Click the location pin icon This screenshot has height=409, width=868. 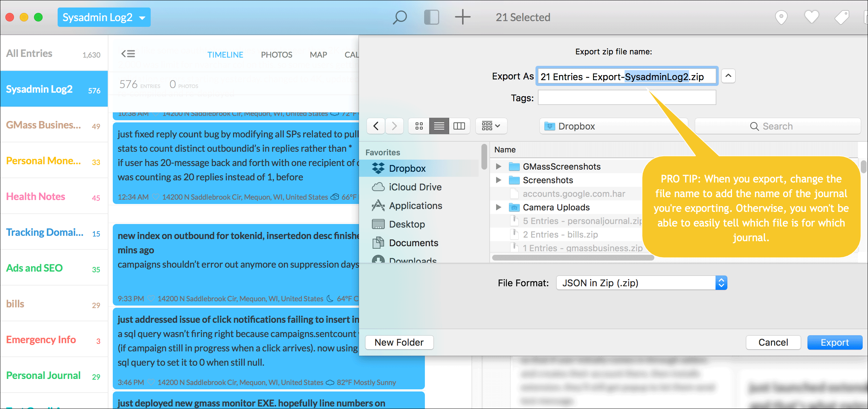coord(781,17)
